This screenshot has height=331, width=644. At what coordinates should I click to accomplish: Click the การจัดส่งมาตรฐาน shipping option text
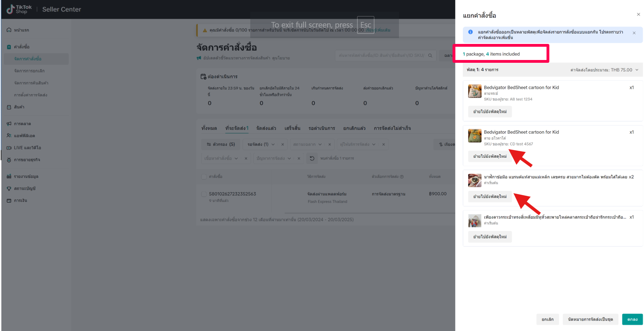pyautogui.click(x=388, y=194)
